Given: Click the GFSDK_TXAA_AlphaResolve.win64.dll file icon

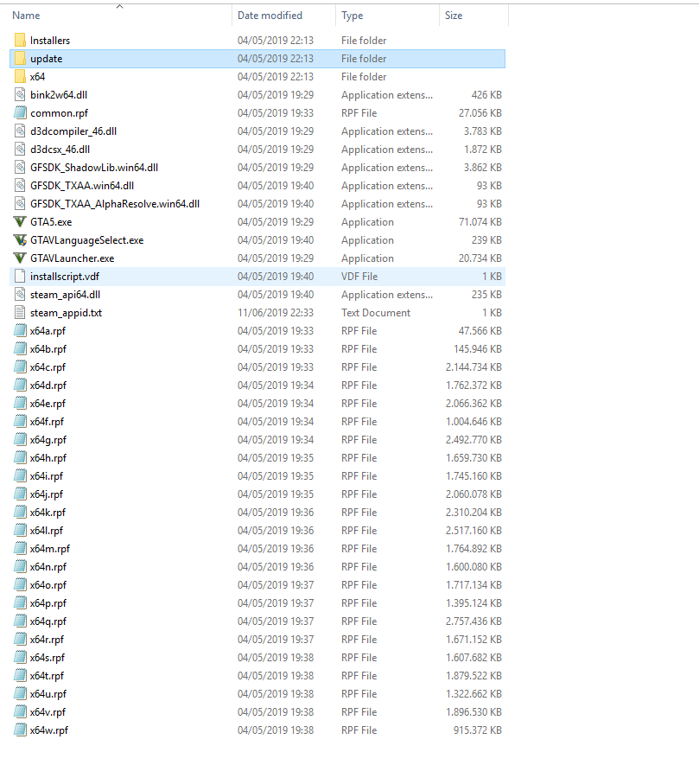Looking at the screenshot, I should (20, 203).
